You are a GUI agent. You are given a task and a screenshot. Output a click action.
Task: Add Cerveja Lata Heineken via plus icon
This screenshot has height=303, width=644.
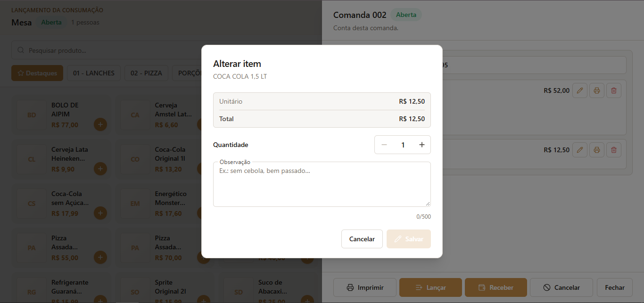[x=100, y=169]
